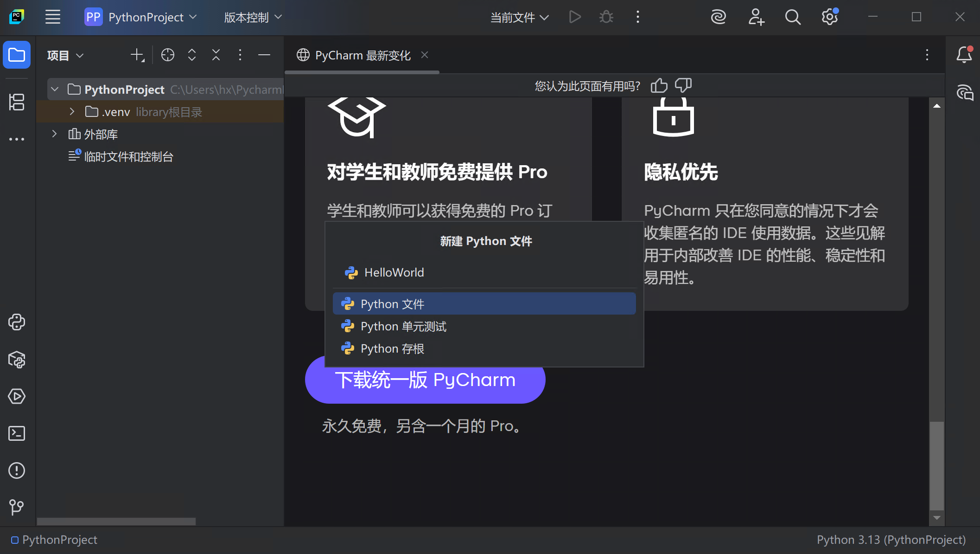Click the 对学生和教师免费提供 Pro heading
This screenshot has width=980, height=554.
437,172
